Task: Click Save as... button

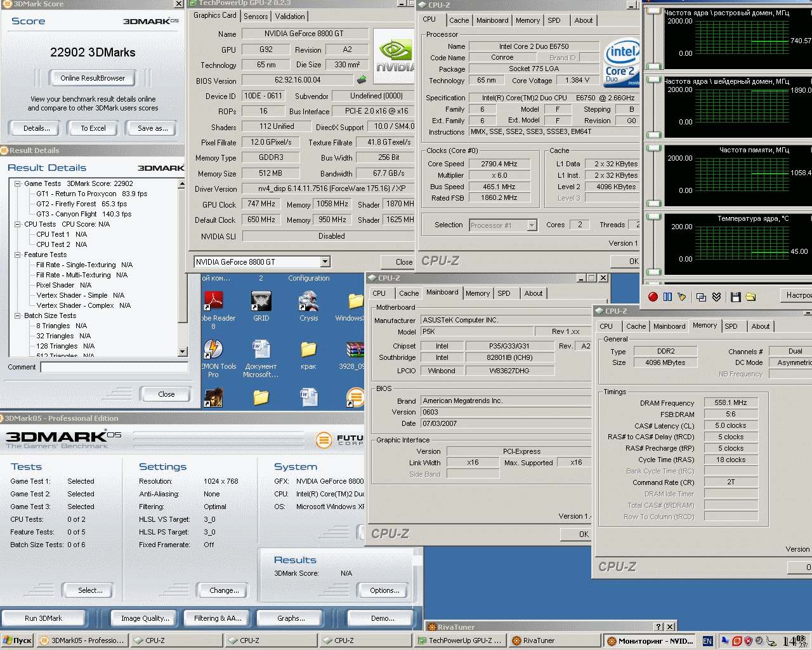Action: (153, 128)
